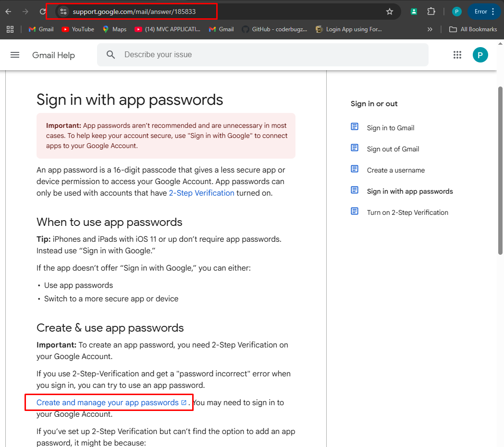Open site information icon in address bar
Screen dimensions: 504x447
pyautogui.click(x=63, y=12)
